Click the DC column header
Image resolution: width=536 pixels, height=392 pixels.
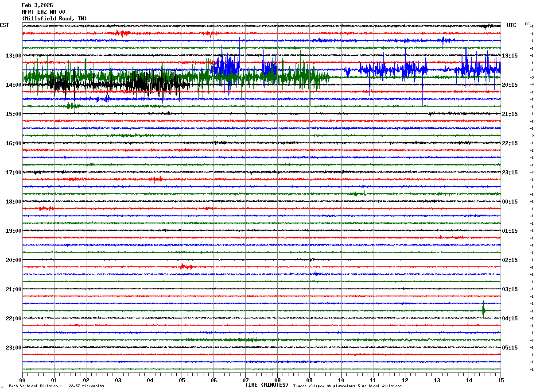click(527, 24)
